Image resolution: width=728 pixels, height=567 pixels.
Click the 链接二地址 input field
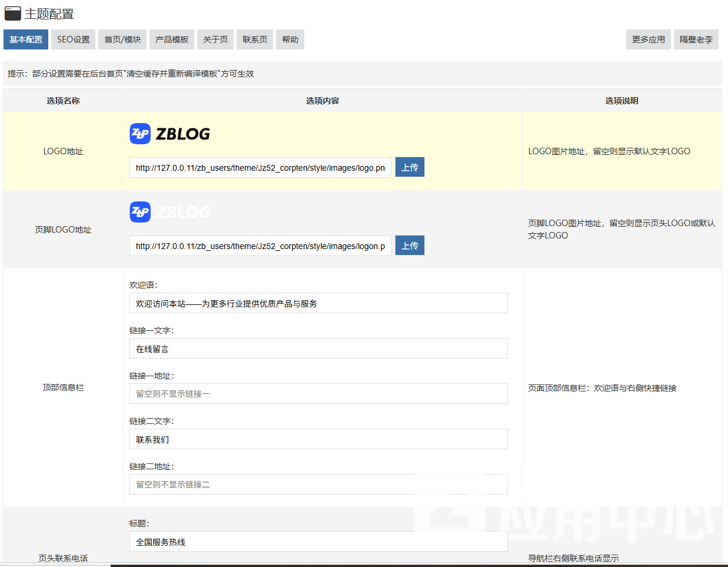(x=318, y=485)
